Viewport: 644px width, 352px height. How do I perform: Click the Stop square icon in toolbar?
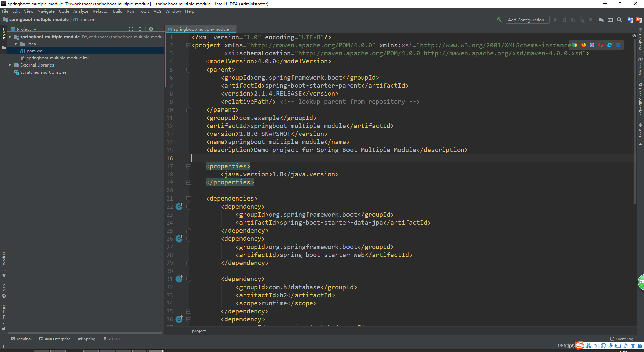coord(591,20)
